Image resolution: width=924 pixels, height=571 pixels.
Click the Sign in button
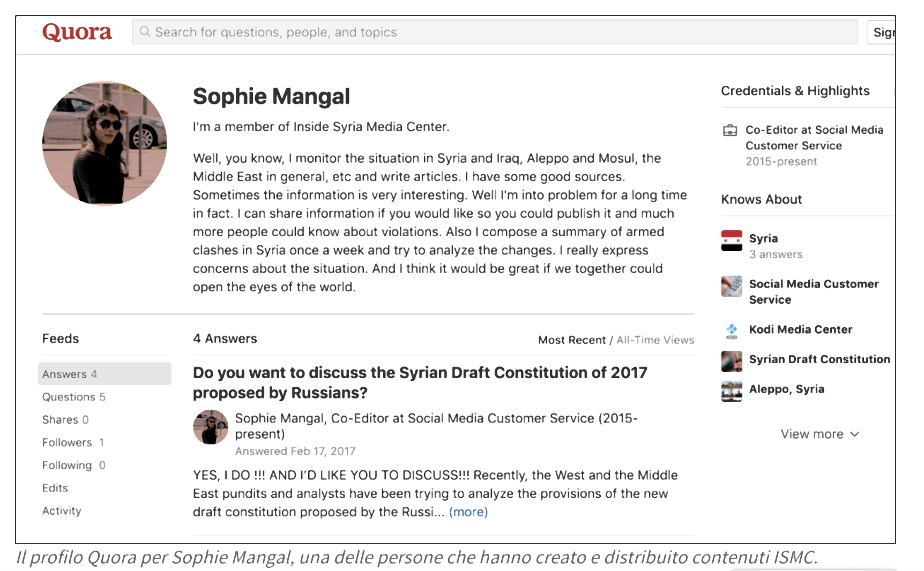(x=882, y=32)
